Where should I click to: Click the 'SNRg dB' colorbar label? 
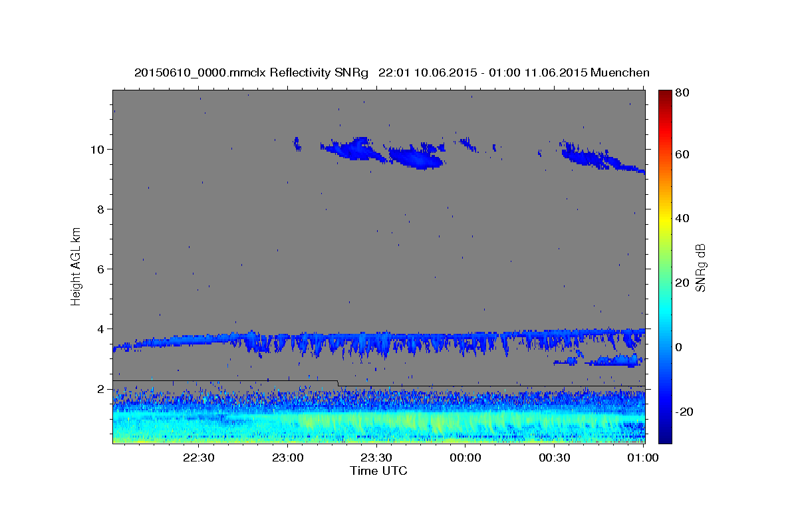(701, 267)
